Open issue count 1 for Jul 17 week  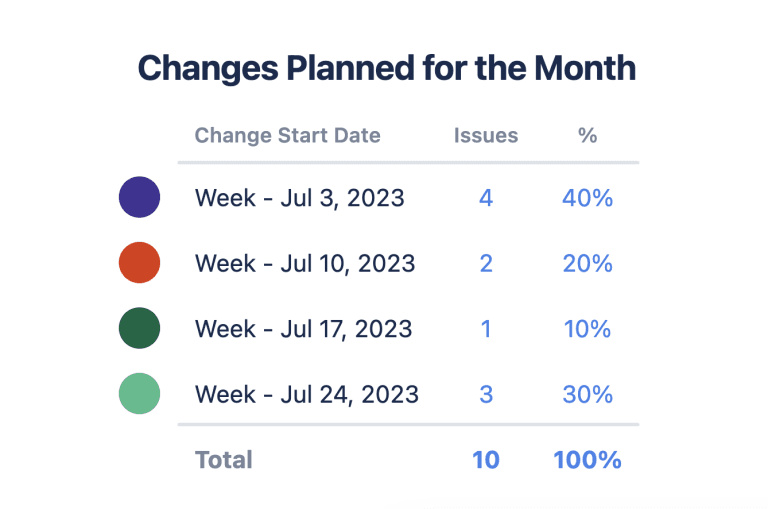coord(486,329)
